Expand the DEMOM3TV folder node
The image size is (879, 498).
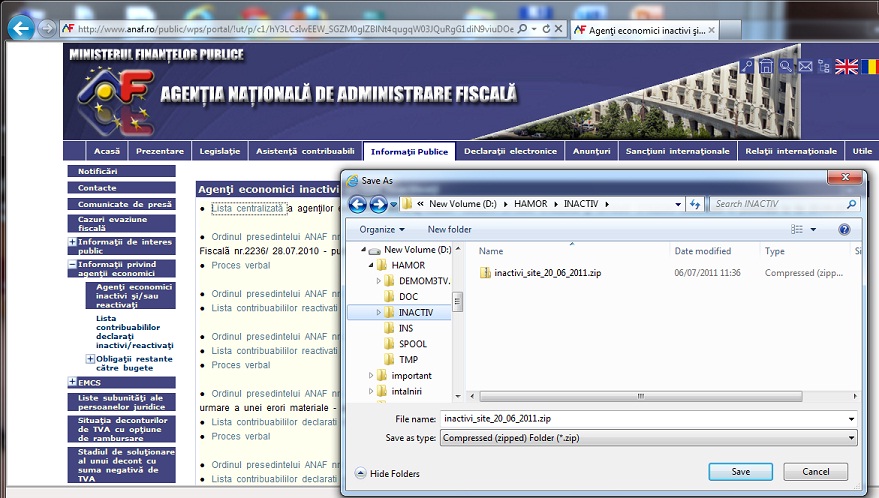[x=378, y=281]
